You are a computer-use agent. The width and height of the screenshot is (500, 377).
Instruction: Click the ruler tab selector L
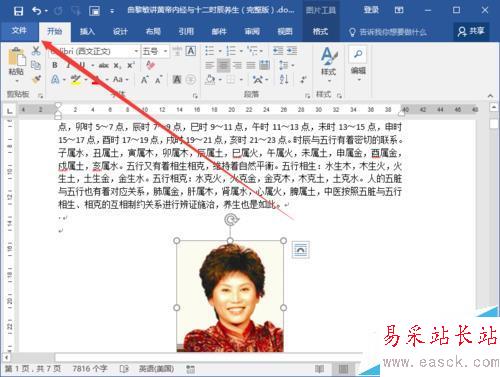pyautogui.click(x=10, y=110)
